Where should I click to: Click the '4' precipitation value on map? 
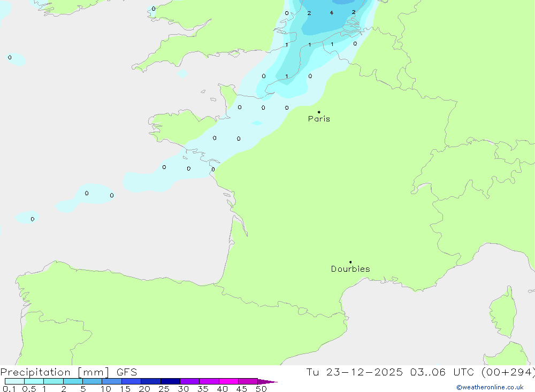[x=331, y=13]
